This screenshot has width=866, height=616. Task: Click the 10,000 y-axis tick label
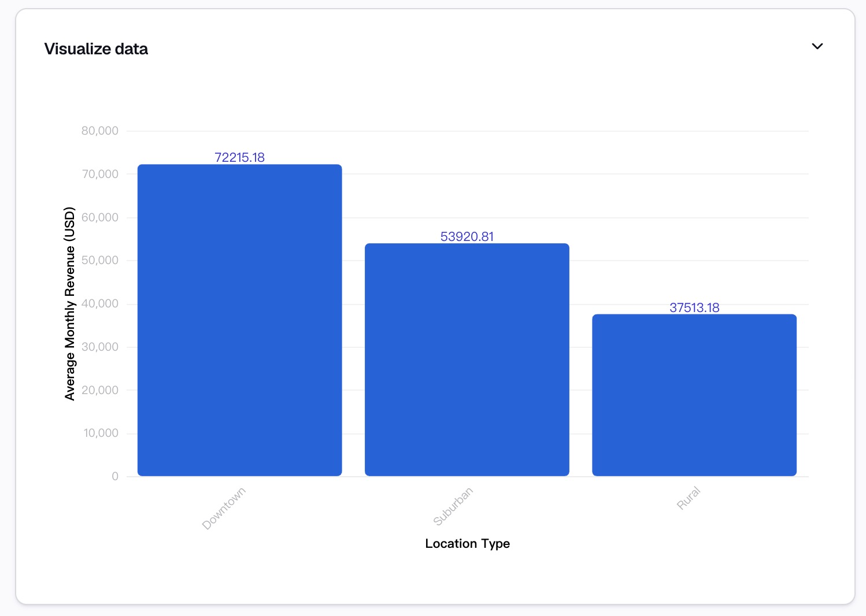point(101,433)
